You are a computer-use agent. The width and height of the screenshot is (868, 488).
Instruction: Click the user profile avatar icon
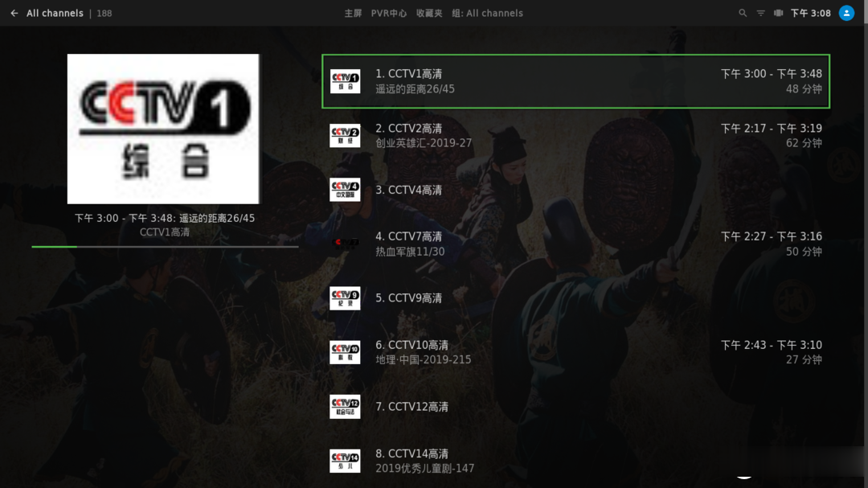[846, 14]
